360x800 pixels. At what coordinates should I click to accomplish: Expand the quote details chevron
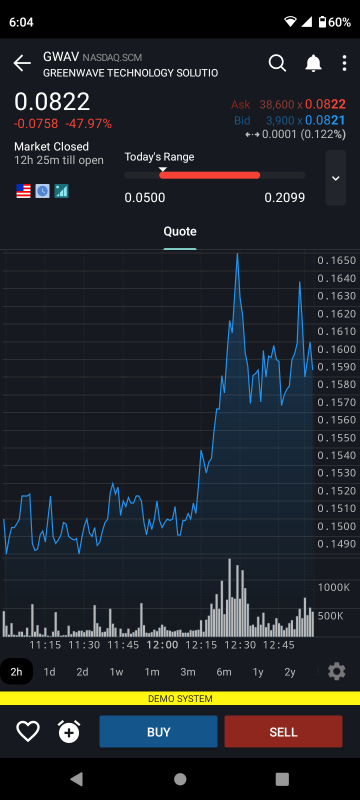[336, 178]
